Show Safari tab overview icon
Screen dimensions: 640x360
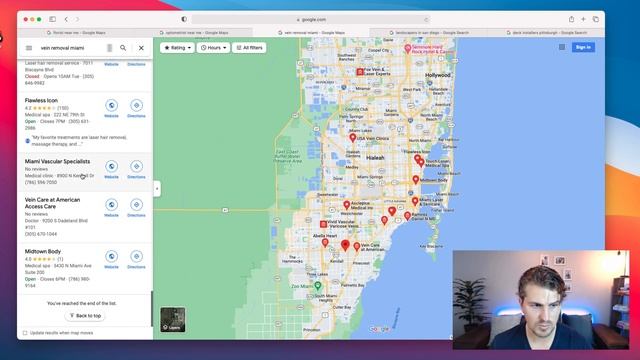[x=596, y=19]
